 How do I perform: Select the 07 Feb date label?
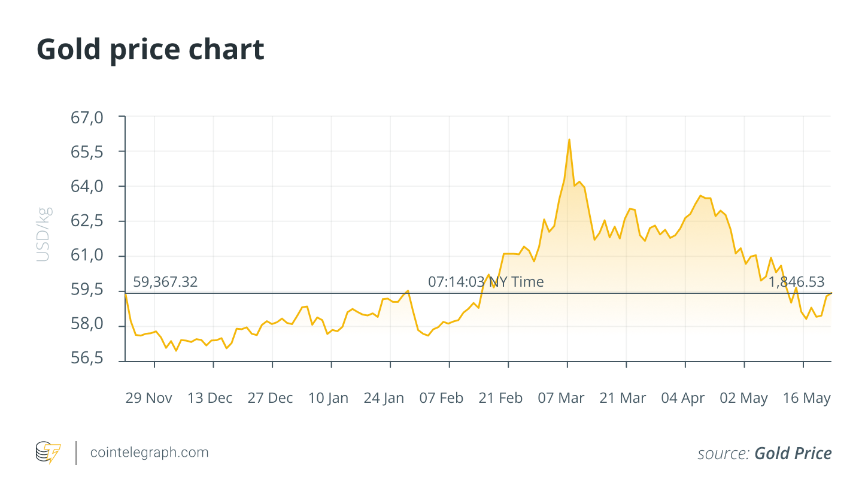click(441, 398)
